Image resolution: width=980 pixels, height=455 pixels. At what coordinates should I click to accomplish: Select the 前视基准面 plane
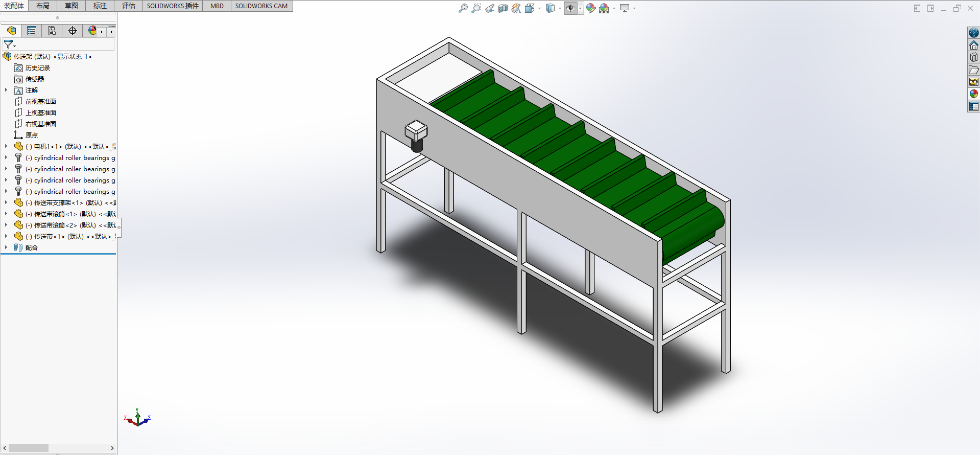(x=35, y=102)
